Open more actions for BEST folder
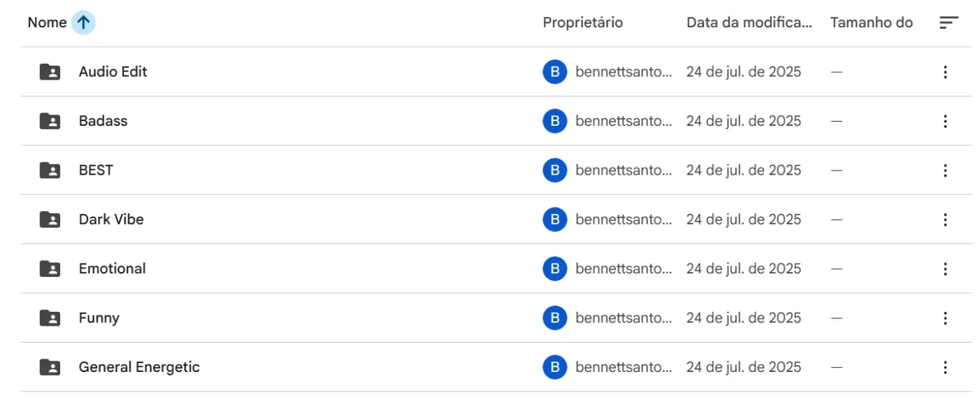The height and width of the screenshot is (402, 980). [945, 170]
